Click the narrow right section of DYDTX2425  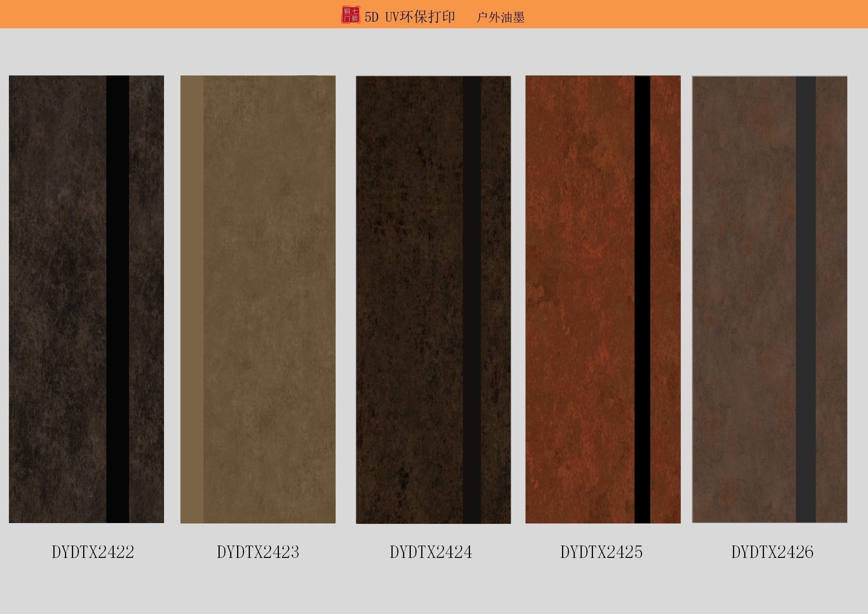pyautogui.click(x=665, y=299)
